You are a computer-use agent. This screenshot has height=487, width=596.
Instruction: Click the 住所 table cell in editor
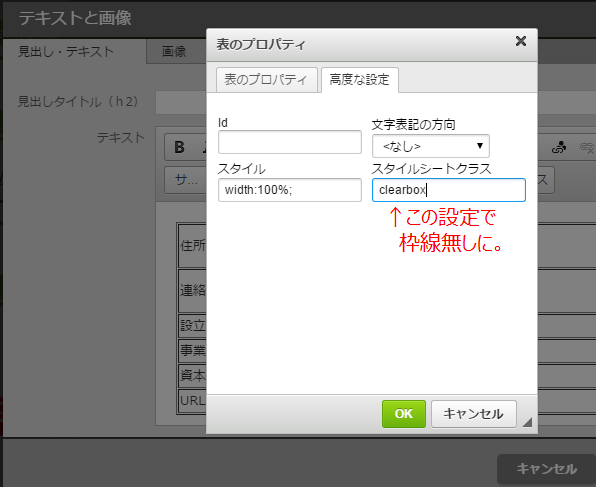(x=193, y=246)
